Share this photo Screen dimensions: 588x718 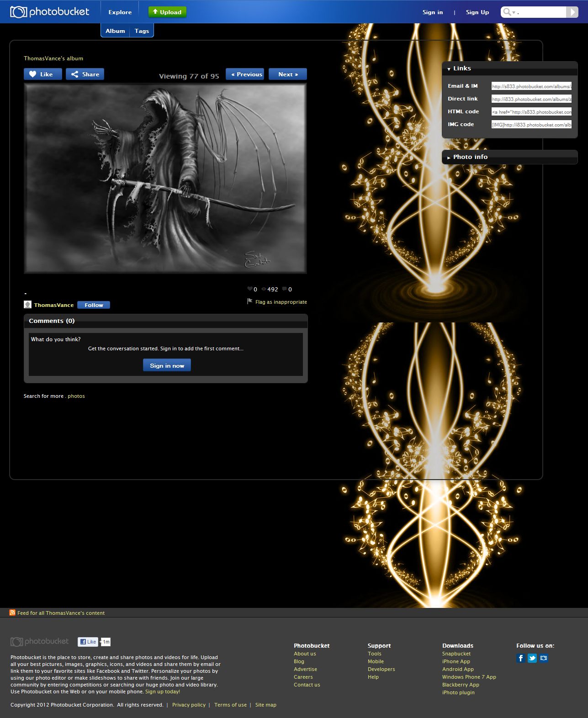(85, 74)
